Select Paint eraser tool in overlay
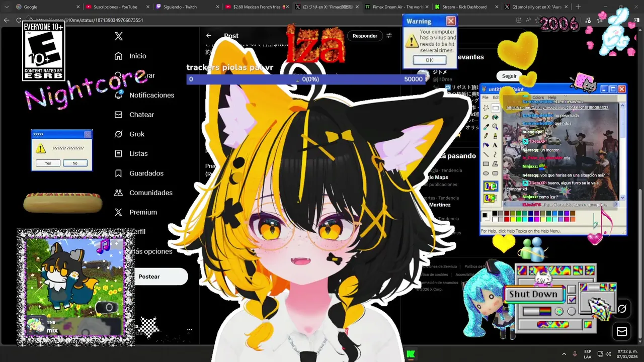 tap(486, 117)
